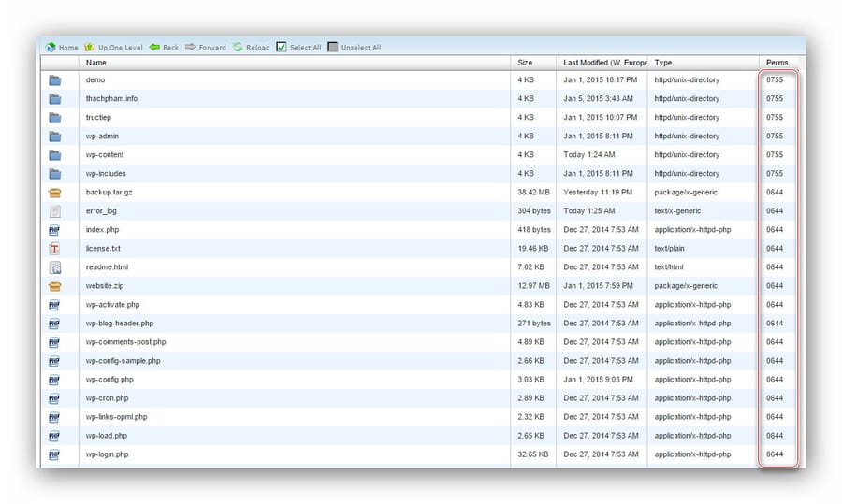Select the file name error_log
Screen dimensions: 842x504
click(x=101, y=211)
